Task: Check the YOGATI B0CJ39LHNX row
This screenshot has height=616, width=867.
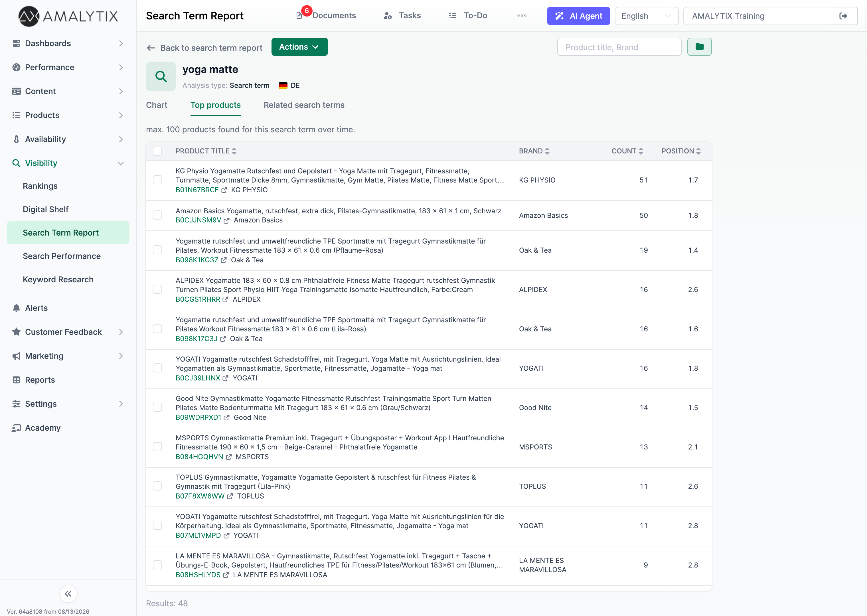Action: [157, 368]
